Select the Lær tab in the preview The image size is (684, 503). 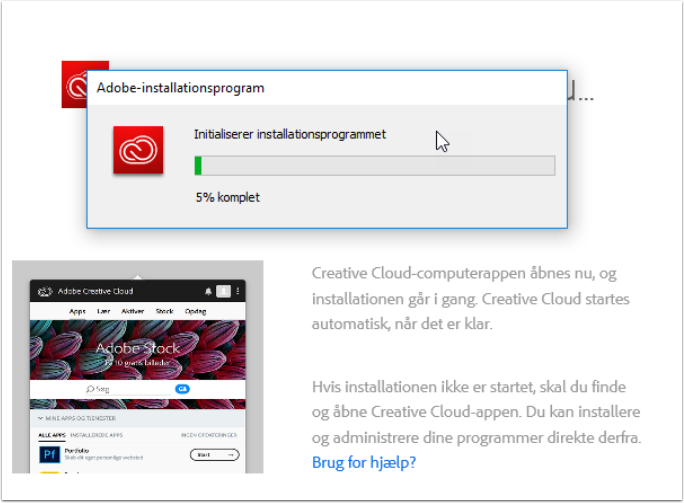[x=103, y=311]
